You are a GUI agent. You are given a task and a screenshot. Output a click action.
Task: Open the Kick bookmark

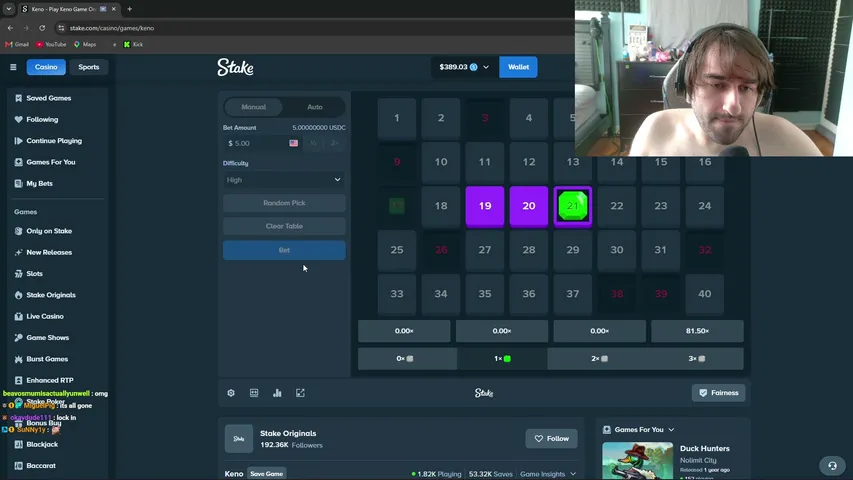pos(133,45)
